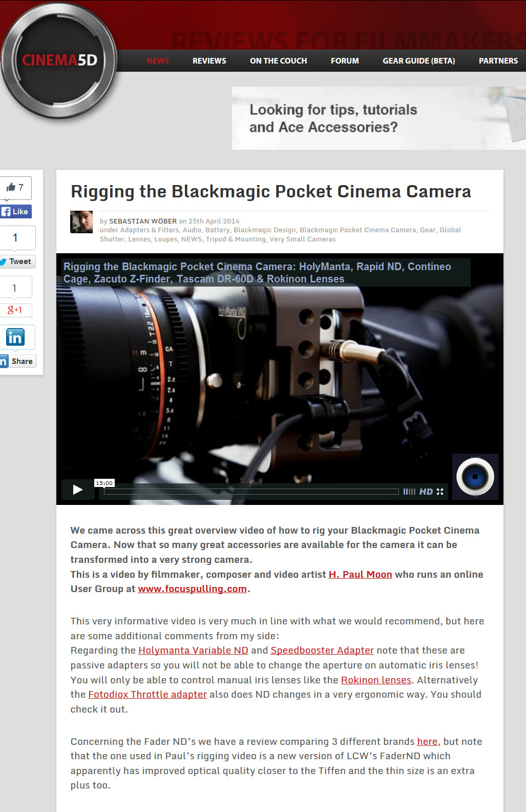Share the article on LinkedIn

tap(18, 361)
